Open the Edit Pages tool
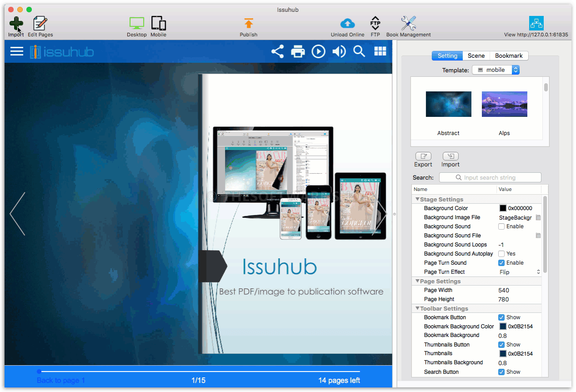 pos(40,23)
